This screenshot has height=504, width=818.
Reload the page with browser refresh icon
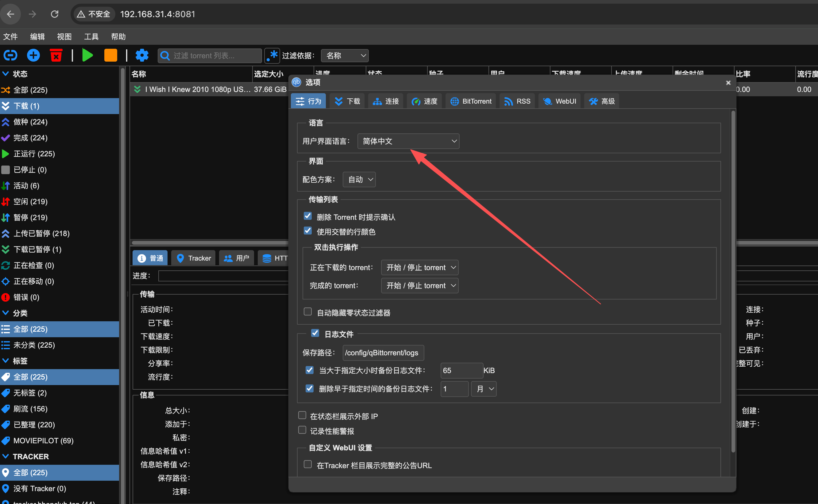pyautogui.click(x=55, y=14)
